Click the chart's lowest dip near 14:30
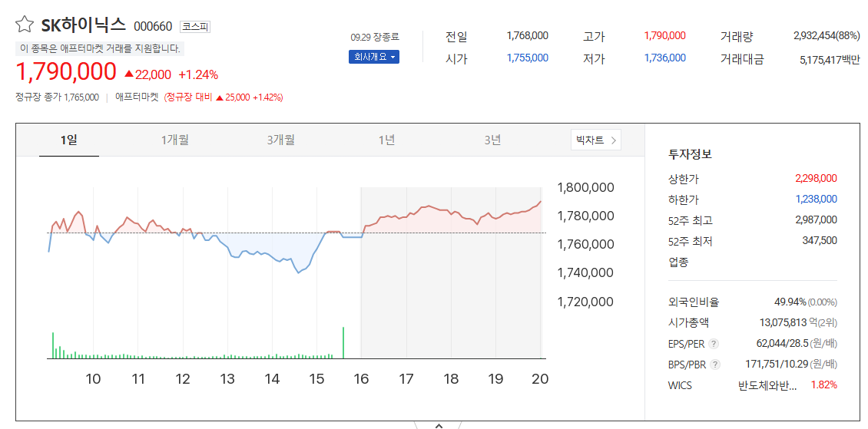868x429 pixels. coord(299,272)
